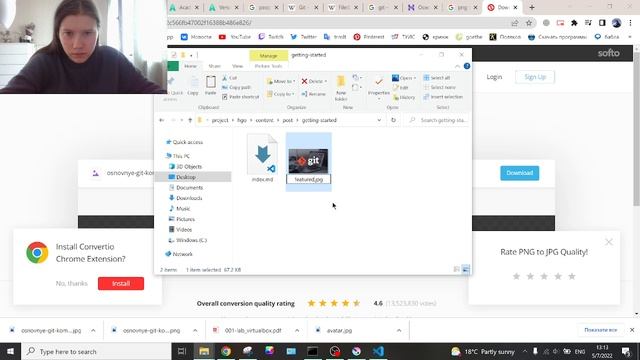The height and width of the screenshot is (360, 640).
Task: Click the red Install button
Action: pos(121,283)
